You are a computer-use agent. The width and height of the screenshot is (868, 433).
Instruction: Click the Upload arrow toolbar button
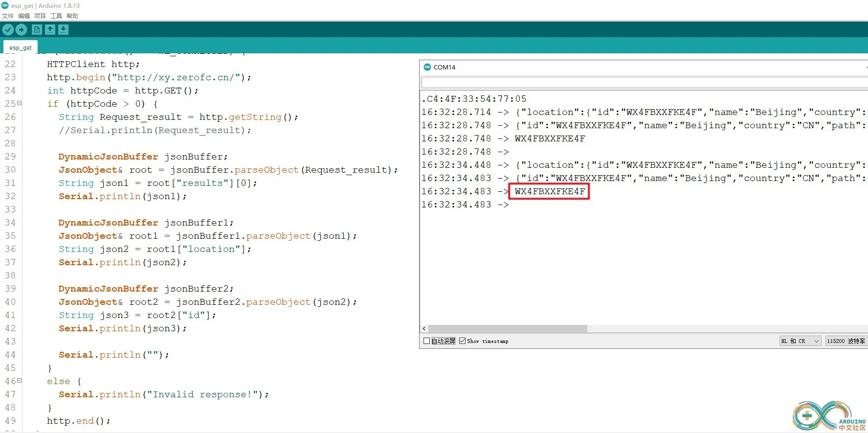[x=21, y=30]
